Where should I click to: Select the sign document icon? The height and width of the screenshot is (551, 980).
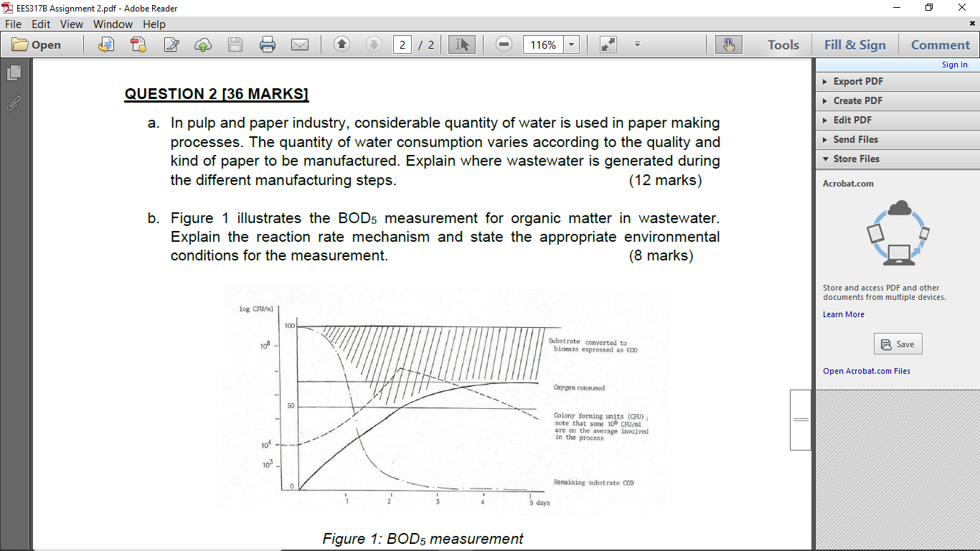pyautogui.click(x=170, y=44)
